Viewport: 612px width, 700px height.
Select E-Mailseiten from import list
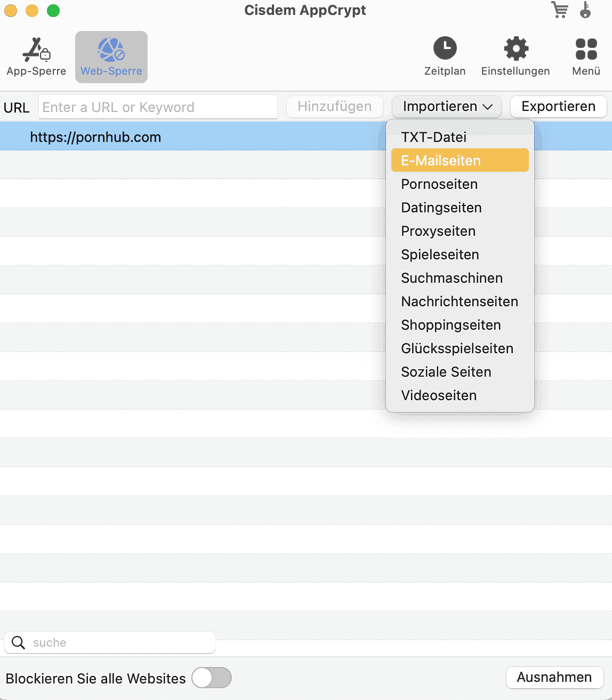(x=460, y=160)
